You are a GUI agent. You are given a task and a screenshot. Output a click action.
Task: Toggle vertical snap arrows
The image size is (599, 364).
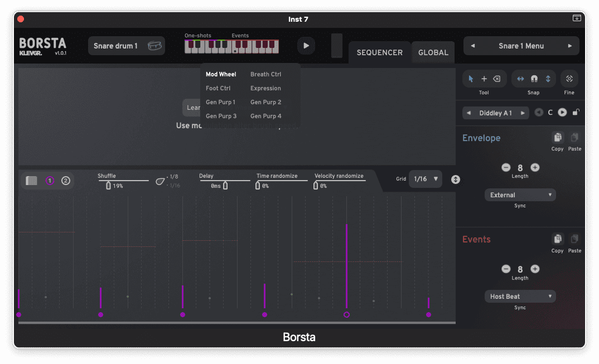pyautogui.click(x=548, y=79)
